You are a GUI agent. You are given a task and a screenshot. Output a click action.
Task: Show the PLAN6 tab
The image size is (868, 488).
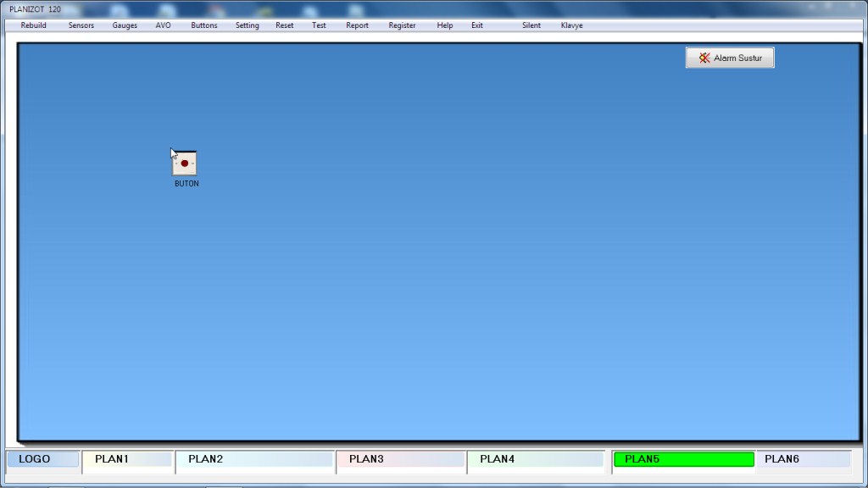[803, 459]
